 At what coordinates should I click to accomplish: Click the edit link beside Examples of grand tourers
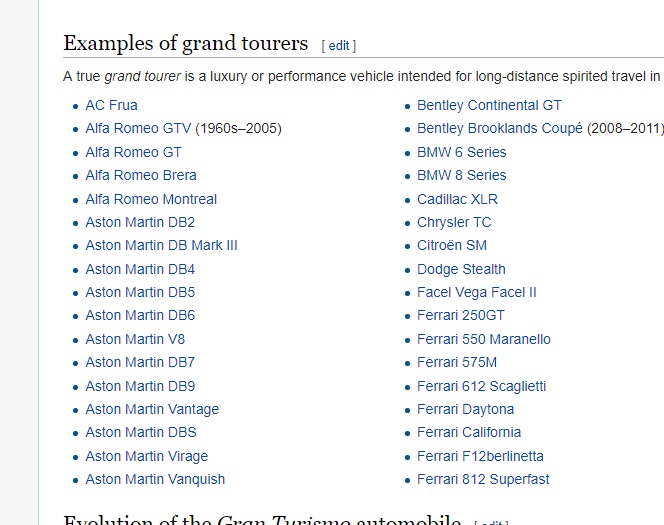pyautogui.click(x=339, y=45)
